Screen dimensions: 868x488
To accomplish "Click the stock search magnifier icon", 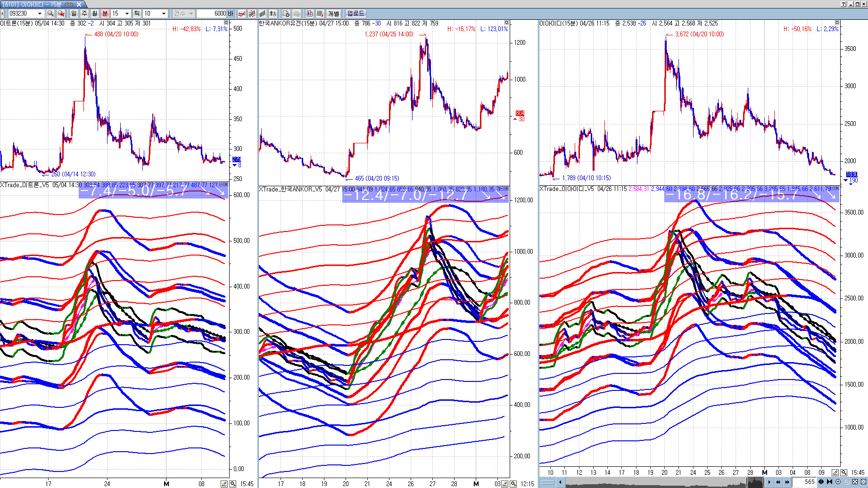I will pos(50,14).
